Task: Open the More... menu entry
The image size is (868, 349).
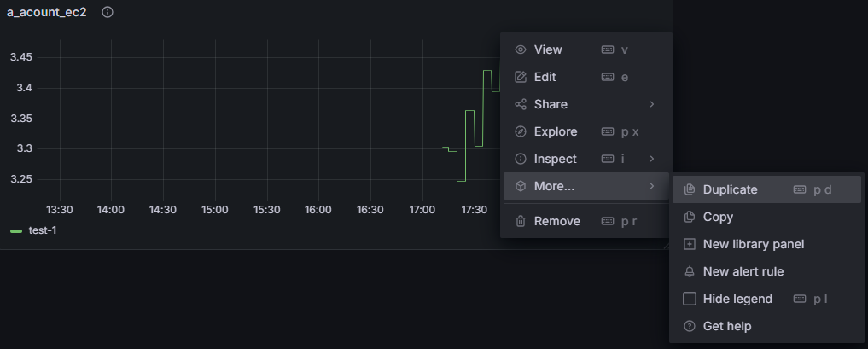Action: click(586, 186)
